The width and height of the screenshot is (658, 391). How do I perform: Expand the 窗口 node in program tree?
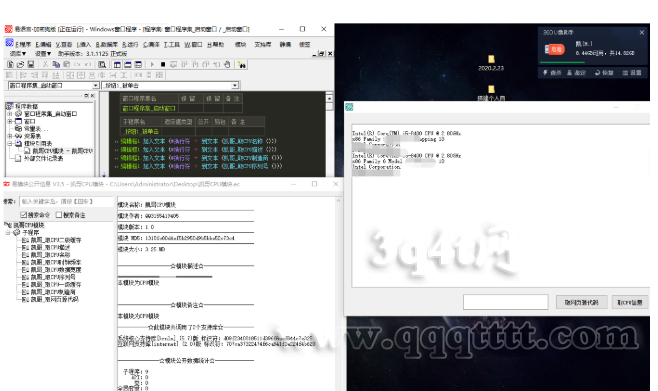click(x=9, y=121)
